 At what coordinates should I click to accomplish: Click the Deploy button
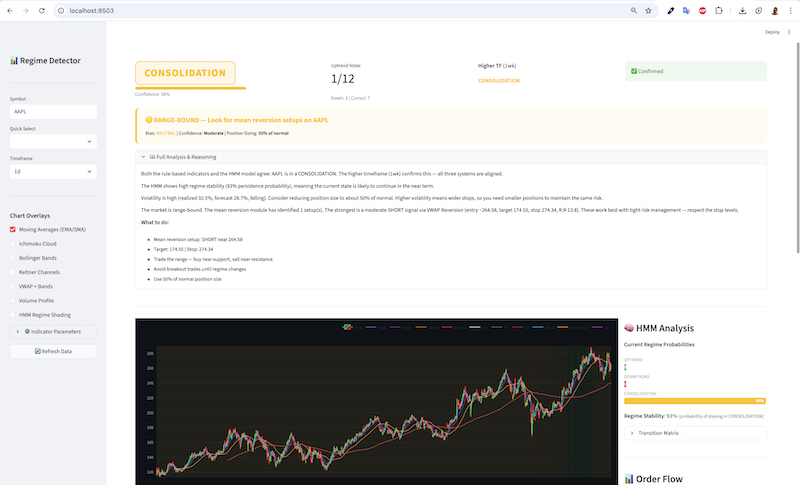[x=772, y=32]
